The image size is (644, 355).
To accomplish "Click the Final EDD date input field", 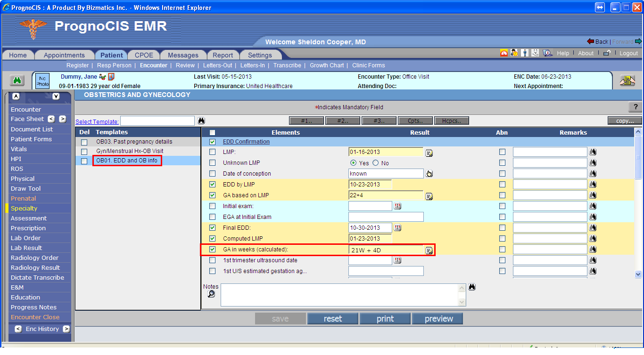I will click(370, 228).
